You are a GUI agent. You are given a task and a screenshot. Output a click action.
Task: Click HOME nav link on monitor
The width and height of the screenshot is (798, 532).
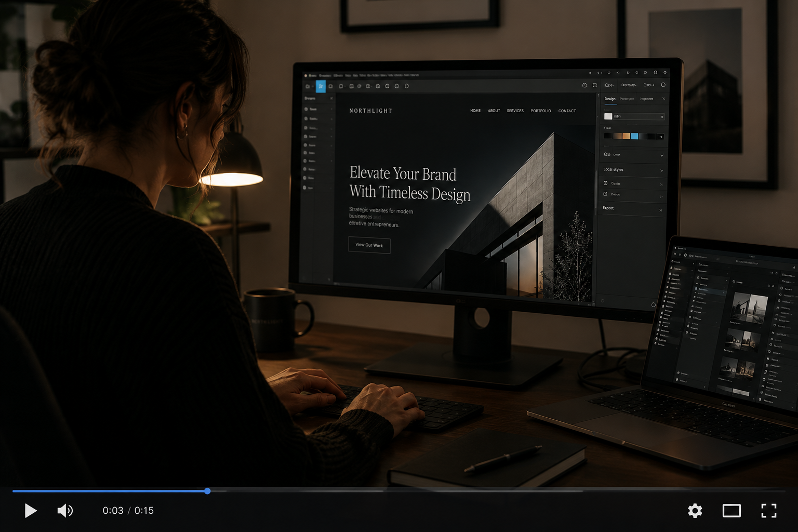[475, 111]
